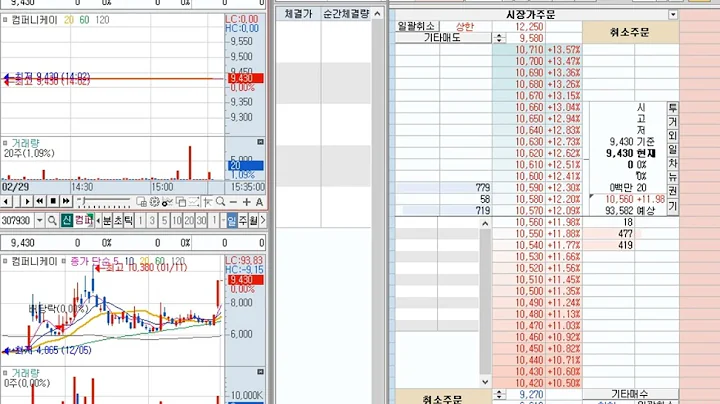
Task: Open the 거 side tab
Action: (x=673, y=122)
